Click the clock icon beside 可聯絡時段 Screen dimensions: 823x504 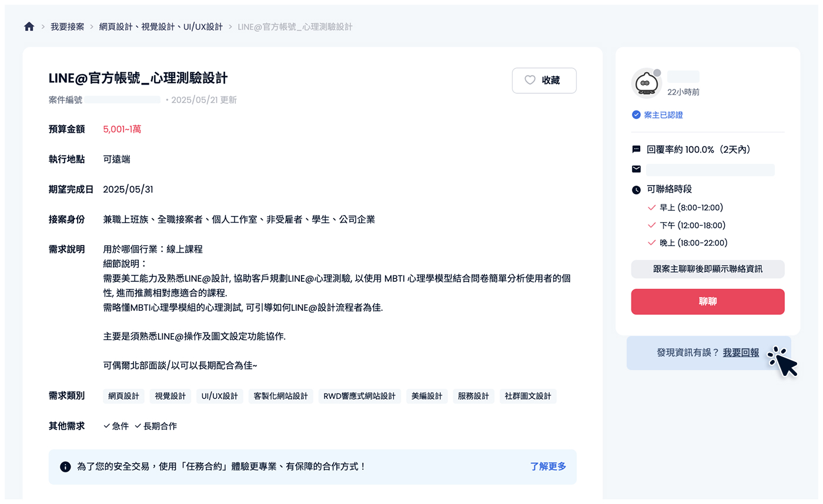(636, 190)
